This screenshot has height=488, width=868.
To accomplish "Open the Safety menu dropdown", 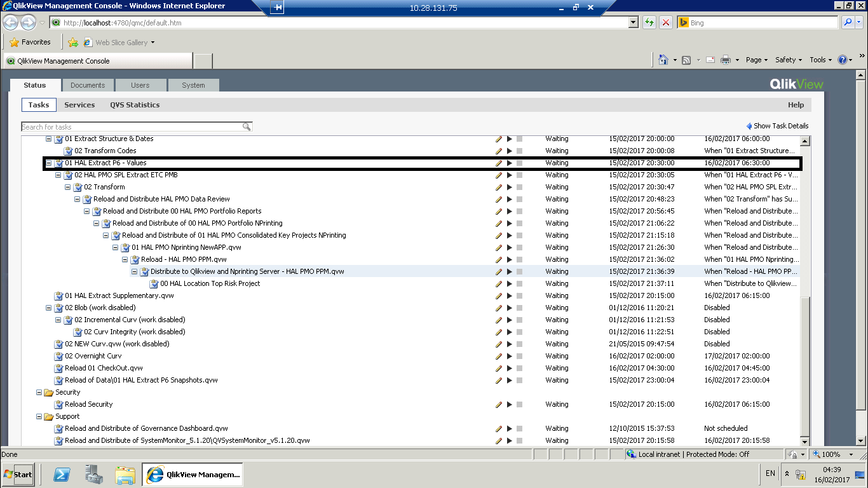I will [x=789, y=60].
